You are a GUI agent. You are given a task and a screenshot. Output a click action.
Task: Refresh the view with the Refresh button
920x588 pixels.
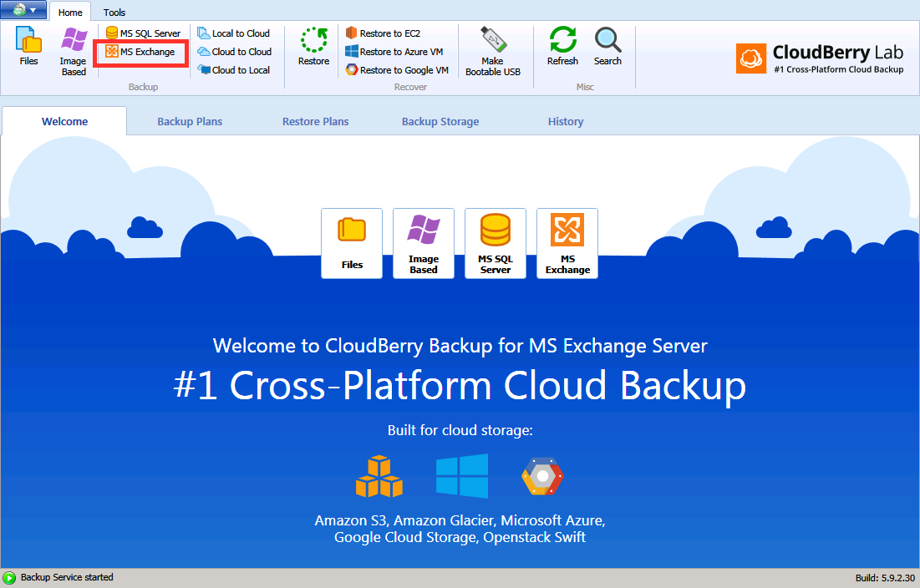(562, 47)
